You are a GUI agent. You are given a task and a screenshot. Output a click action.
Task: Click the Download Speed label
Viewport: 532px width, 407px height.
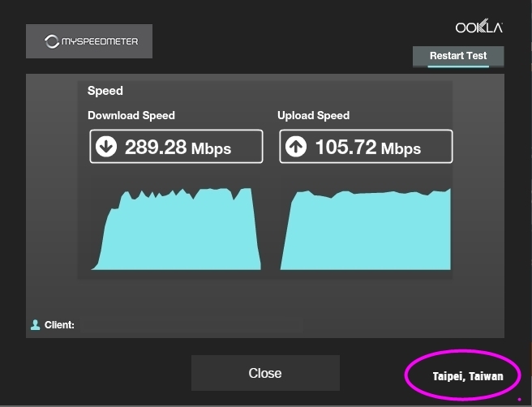(x=131, y=115)
